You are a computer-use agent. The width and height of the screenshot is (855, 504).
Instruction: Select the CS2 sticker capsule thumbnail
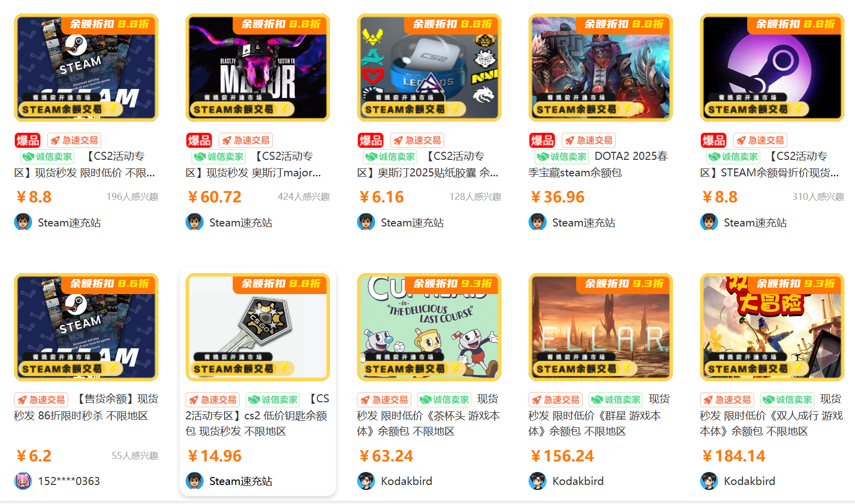click(x=429, y=68)
